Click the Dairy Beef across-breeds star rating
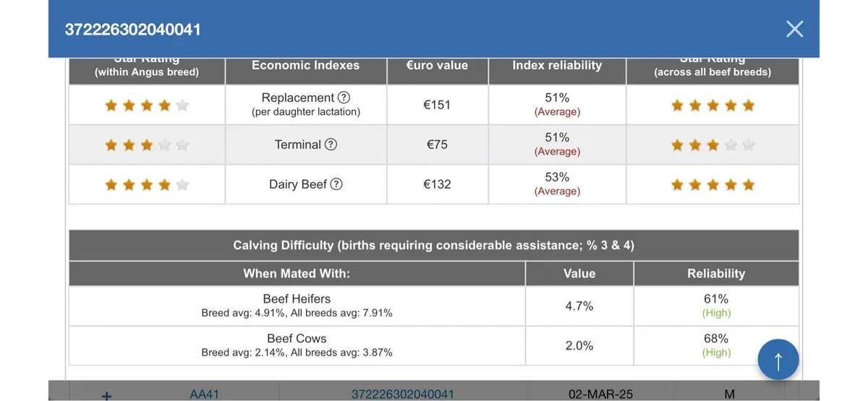The width and height of the screenshot is (868, 401). [x=712, y=185]
